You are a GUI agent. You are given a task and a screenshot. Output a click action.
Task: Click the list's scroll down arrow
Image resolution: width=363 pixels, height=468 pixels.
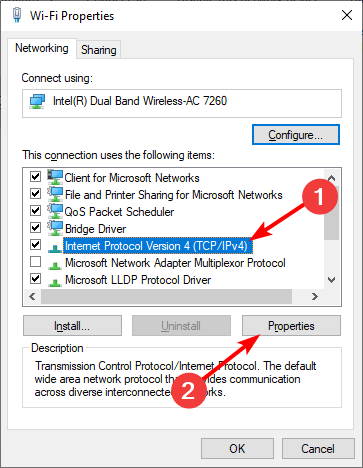pos(331,280)
